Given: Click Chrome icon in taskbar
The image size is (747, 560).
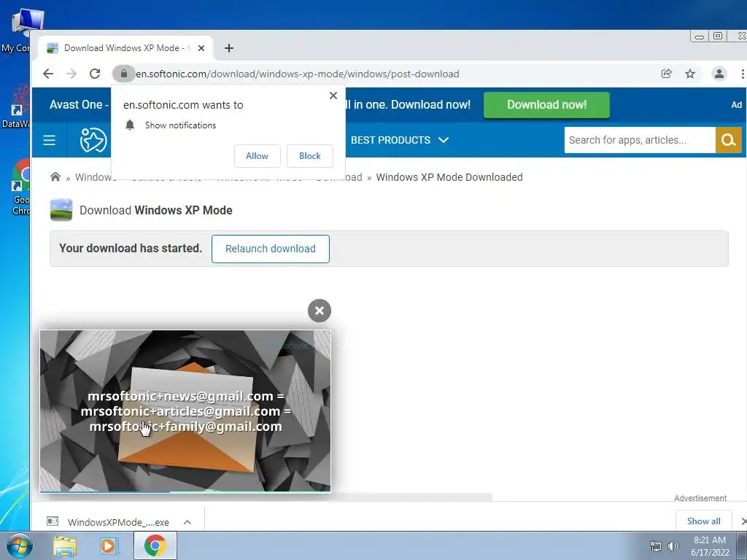Looking at the screenshot, I should pos(155,545).
